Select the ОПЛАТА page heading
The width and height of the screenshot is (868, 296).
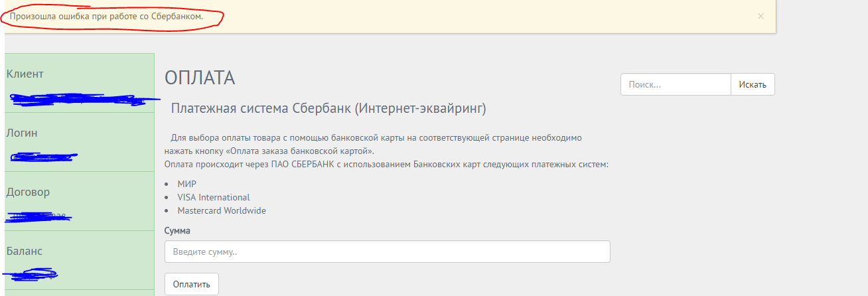[200, 78]
